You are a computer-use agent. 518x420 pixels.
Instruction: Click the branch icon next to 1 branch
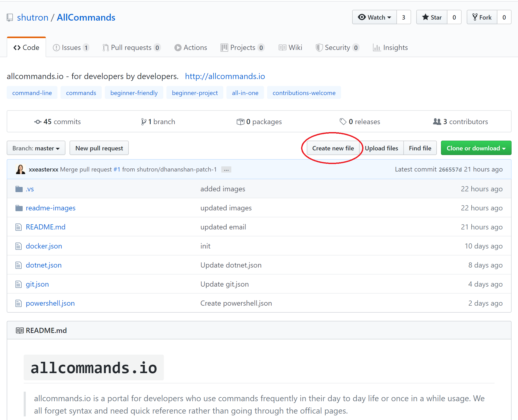point(144,122)
